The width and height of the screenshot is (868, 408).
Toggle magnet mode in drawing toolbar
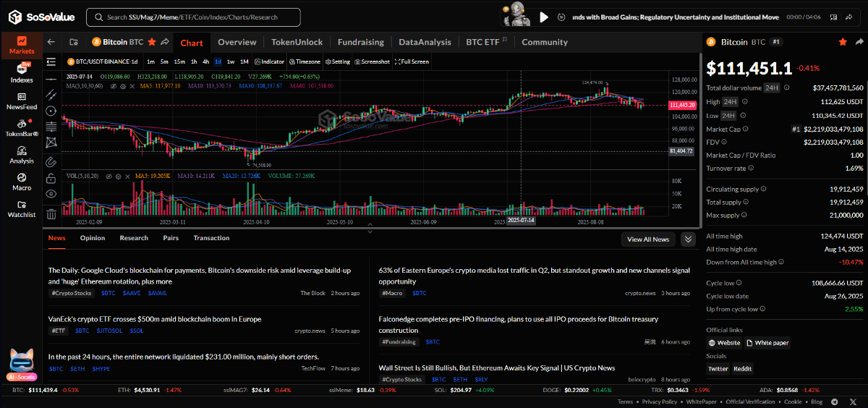[x=51, y=162]
